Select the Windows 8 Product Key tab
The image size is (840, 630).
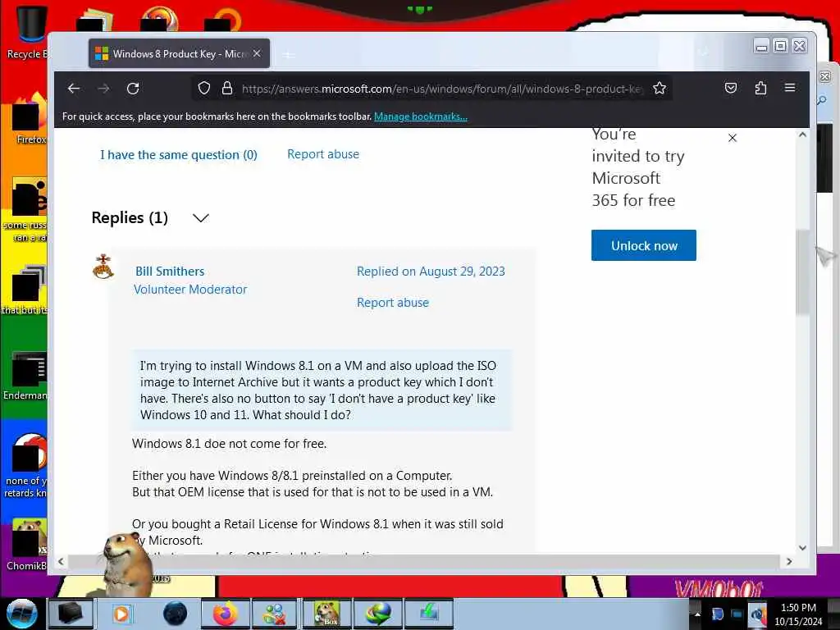(179, 53)
